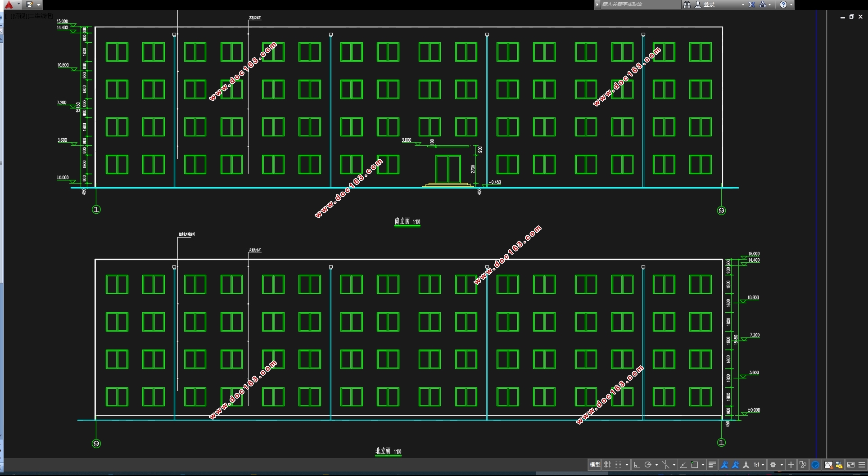The width and height of the screenshot is (868, 476).
Task: Toggle auto-add annotation scales icon
Action: tap(735, 465)
